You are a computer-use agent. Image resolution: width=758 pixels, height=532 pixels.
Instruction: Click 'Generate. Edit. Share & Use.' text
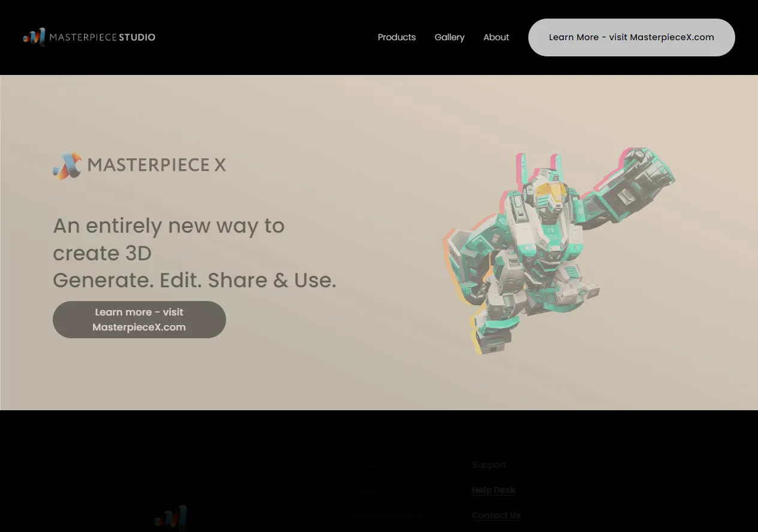pyautogui.click(x=194, y=280)
